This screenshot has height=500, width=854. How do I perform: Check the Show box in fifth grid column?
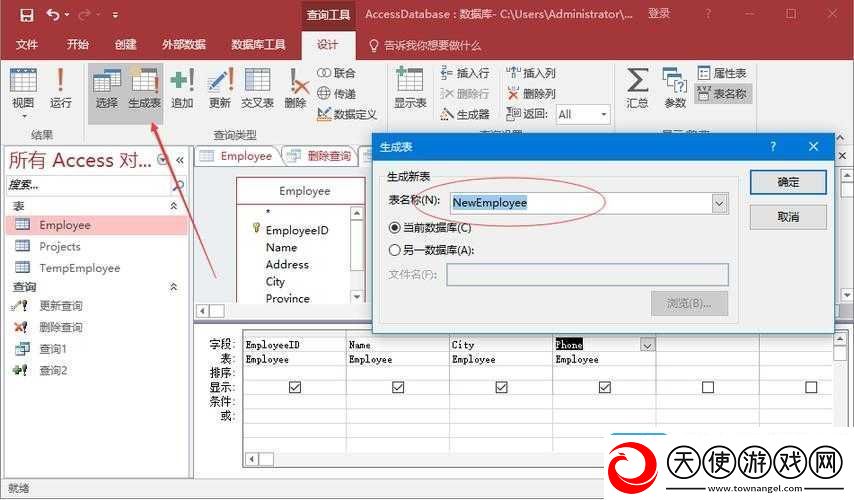coord(708,387)
